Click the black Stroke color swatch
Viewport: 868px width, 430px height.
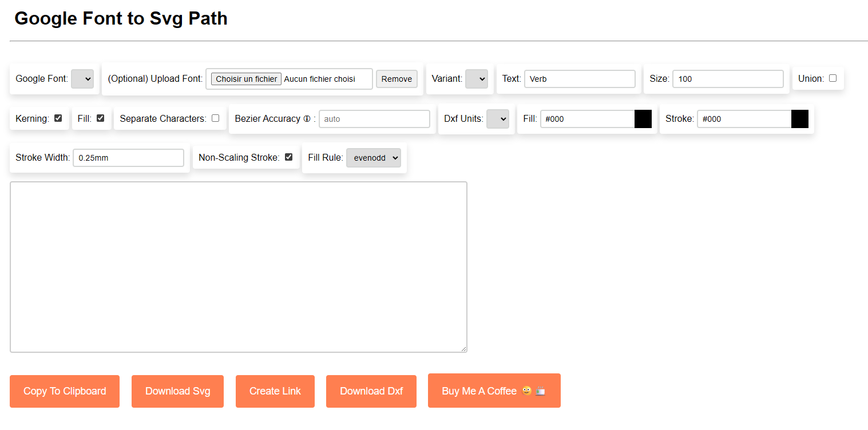click(799, 118)
